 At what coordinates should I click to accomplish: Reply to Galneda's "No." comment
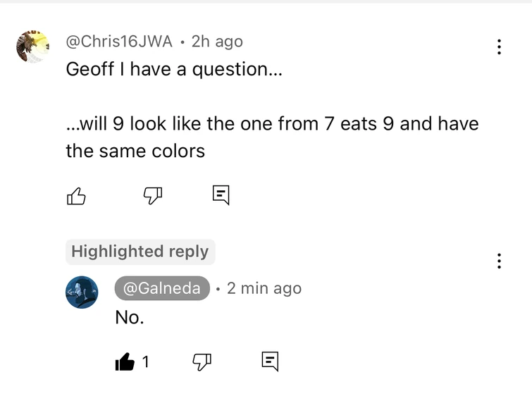click(x=270, y=362)
